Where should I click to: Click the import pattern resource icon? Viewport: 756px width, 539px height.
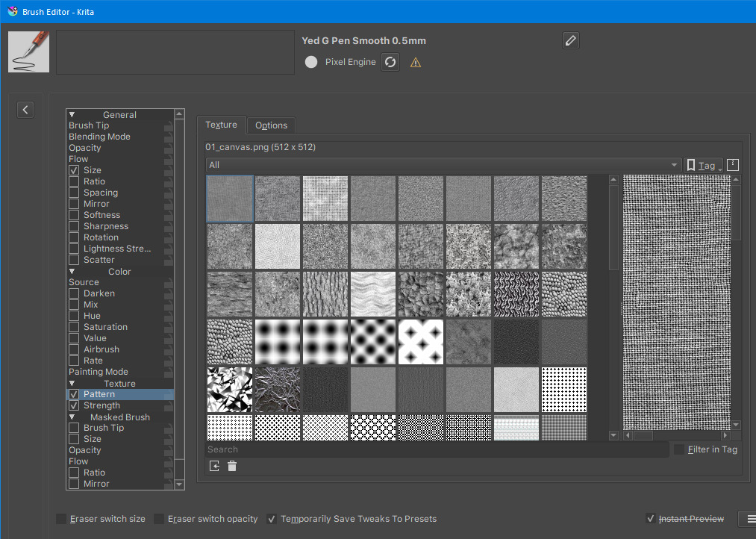pyautogui.click(x=214, y=466)
